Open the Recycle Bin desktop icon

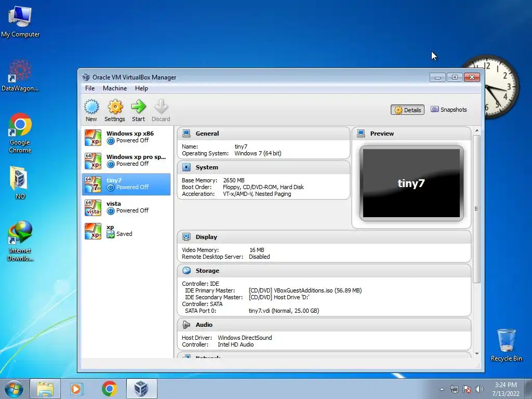(506, 345)
